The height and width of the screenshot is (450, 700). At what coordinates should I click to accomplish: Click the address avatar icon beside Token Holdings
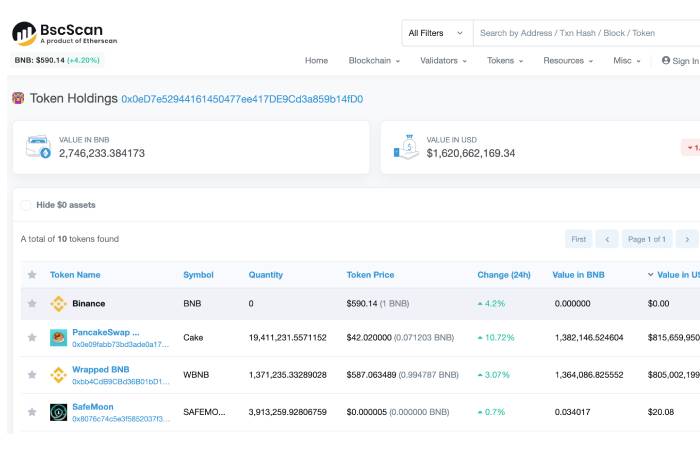point(18,98)
